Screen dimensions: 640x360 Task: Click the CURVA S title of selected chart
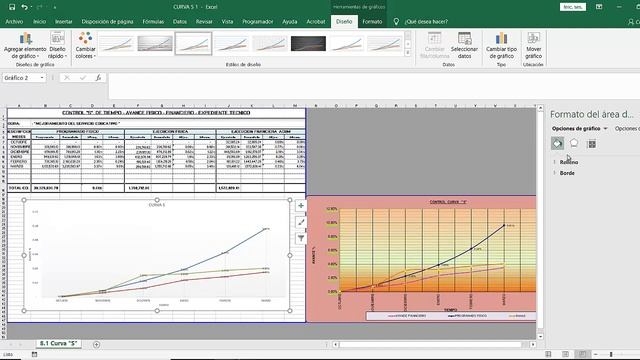tap(157, 205)
